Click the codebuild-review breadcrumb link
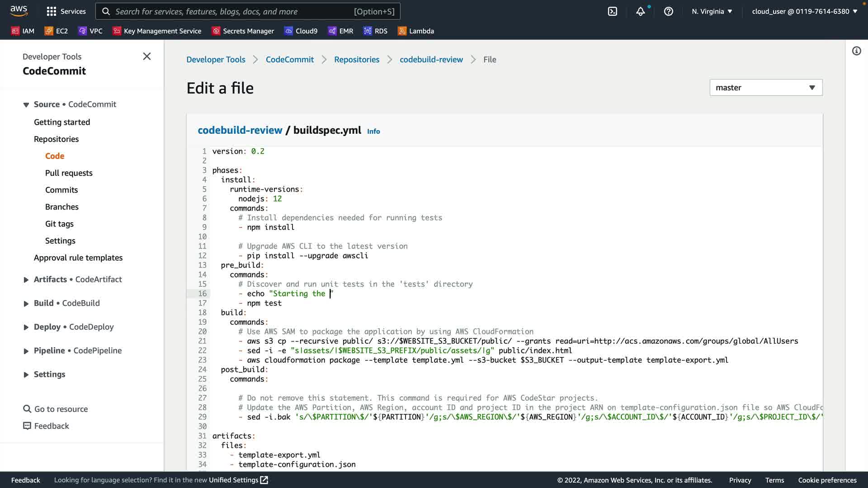This screenshot has height=488, width=868. 431,59
